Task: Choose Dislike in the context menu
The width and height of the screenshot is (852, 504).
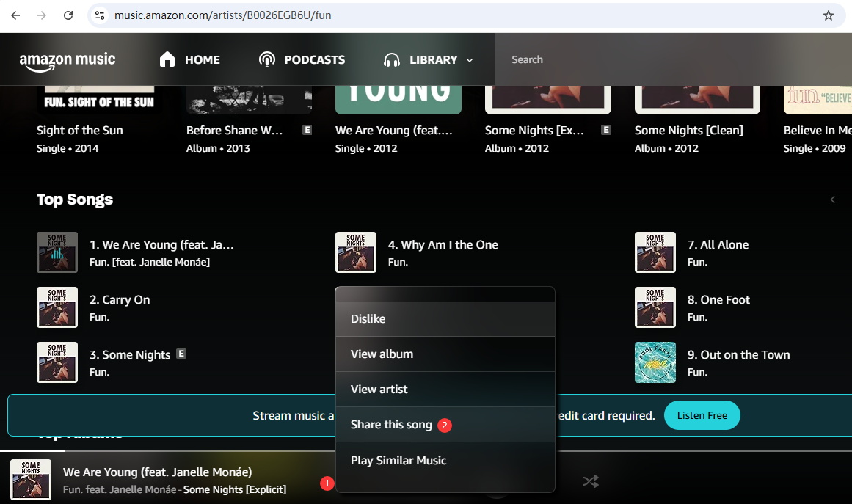Action: pyautogui.click(x=445, y=319)
